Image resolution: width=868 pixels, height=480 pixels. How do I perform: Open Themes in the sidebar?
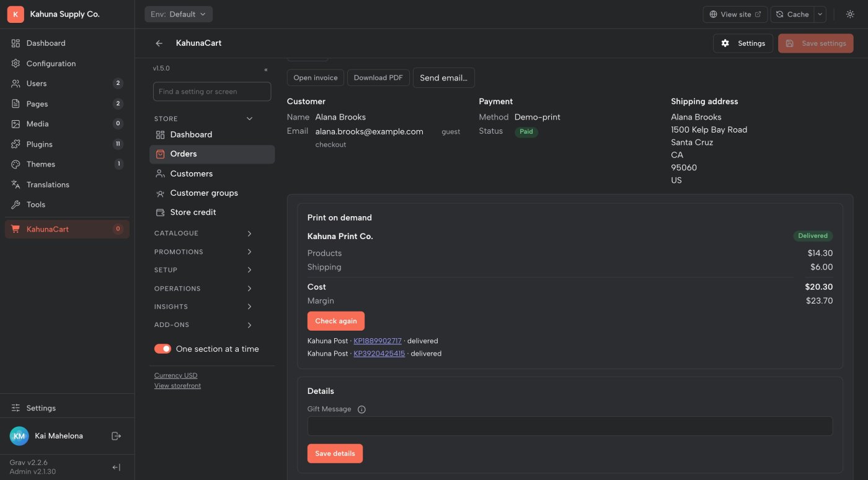click(67, 164)
